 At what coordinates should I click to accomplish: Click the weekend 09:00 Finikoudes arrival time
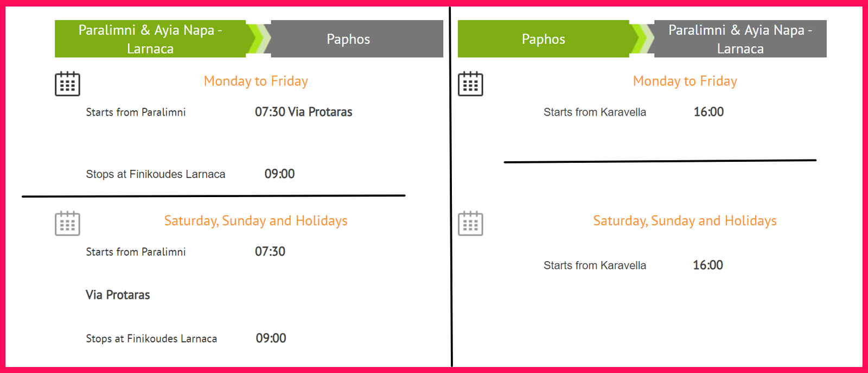pyautogui.click(x=271, y=338)
